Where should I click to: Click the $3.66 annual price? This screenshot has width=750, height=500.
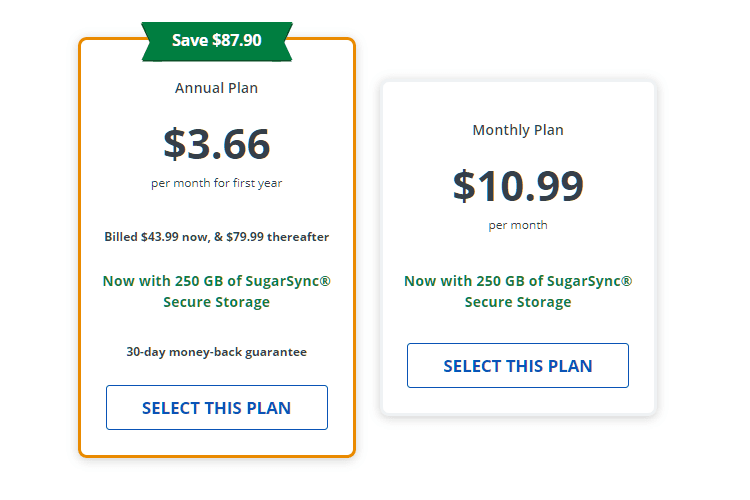(217, 144)
